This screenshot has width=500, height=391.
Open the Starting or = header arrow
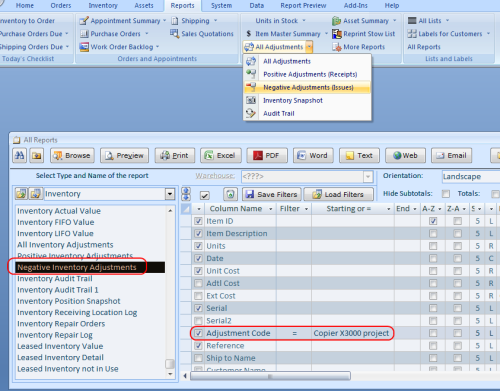pos(389,209)
